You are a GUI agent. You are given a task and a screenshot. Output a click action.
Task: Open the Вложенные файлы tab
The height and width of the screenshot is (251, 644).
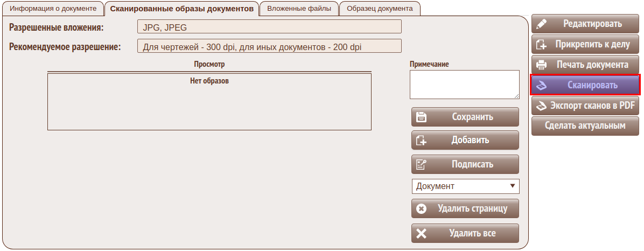299,9
